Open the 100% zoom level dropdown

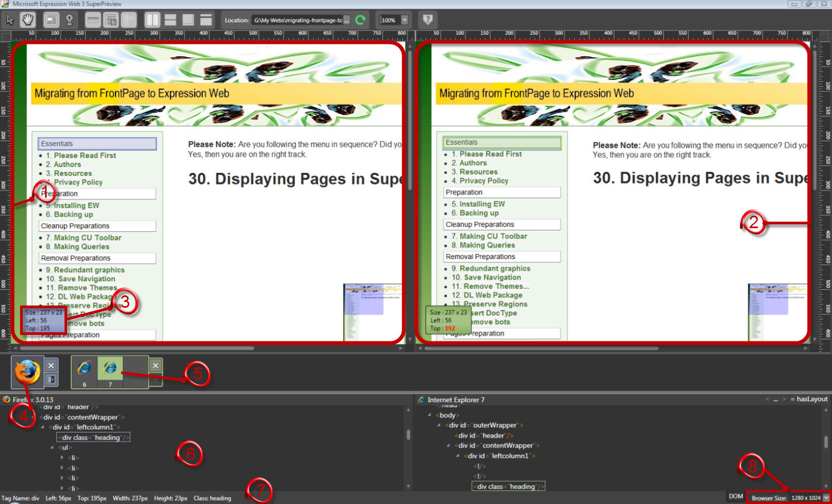coord(404,20)
